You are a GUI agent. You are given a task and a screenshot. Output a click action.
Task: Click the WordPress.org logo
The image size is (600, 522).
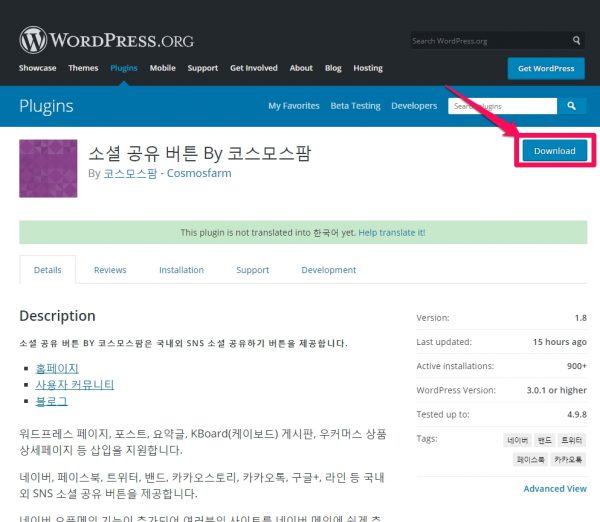pos(107,40)
